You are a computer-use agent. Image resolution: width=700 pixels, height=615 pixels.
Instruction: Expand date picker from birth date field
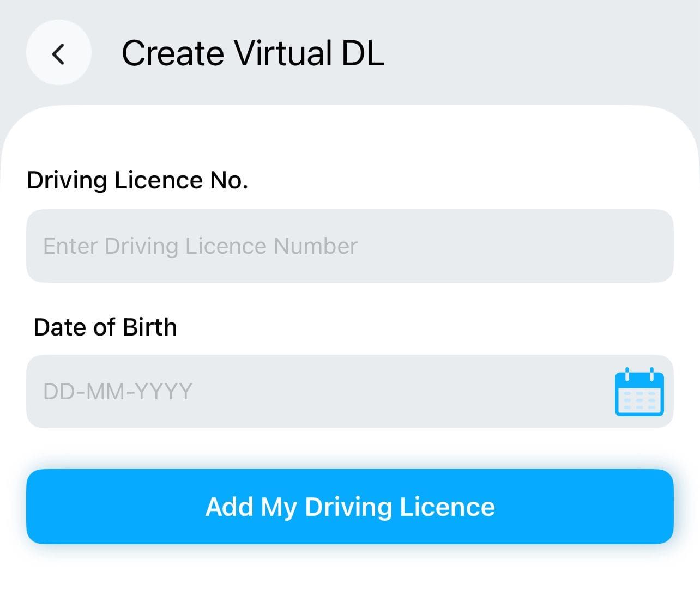click(639, 392)
